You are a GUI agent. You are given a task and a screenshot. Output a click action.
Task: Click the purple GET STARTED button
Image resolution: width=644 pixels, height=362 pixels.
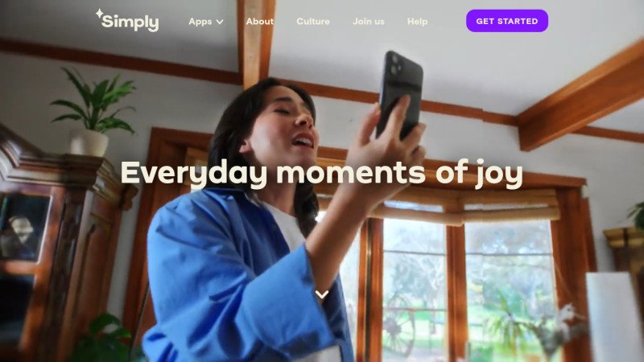tap(507, 21)
